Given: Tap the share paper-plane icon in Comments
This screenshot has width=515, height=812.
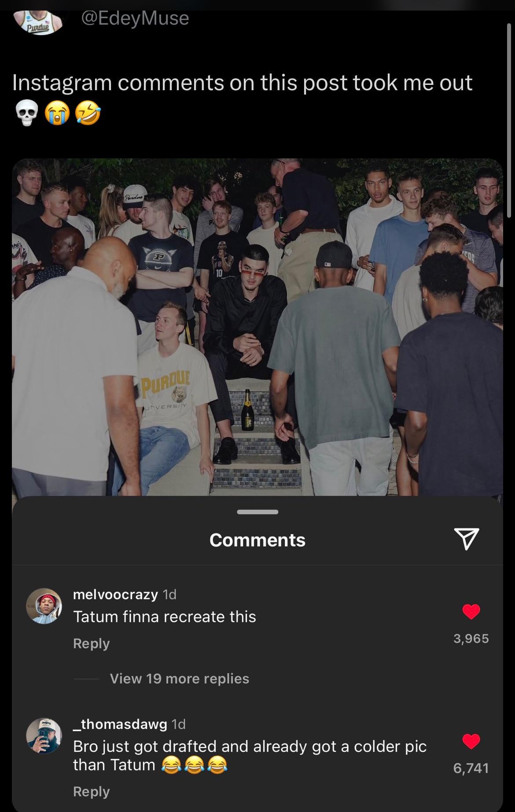Looking at the screenshot, I should 466,539.
